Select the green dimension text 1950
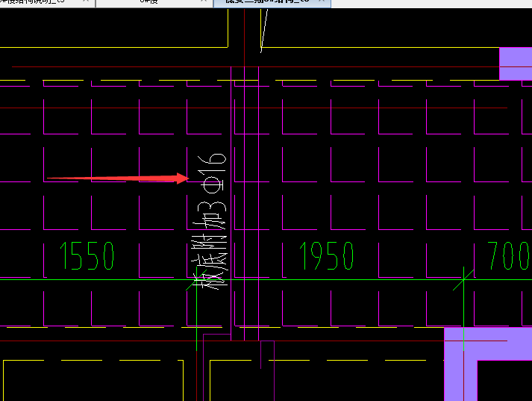This screenshot has height=401, width=532. coord(327,255)
